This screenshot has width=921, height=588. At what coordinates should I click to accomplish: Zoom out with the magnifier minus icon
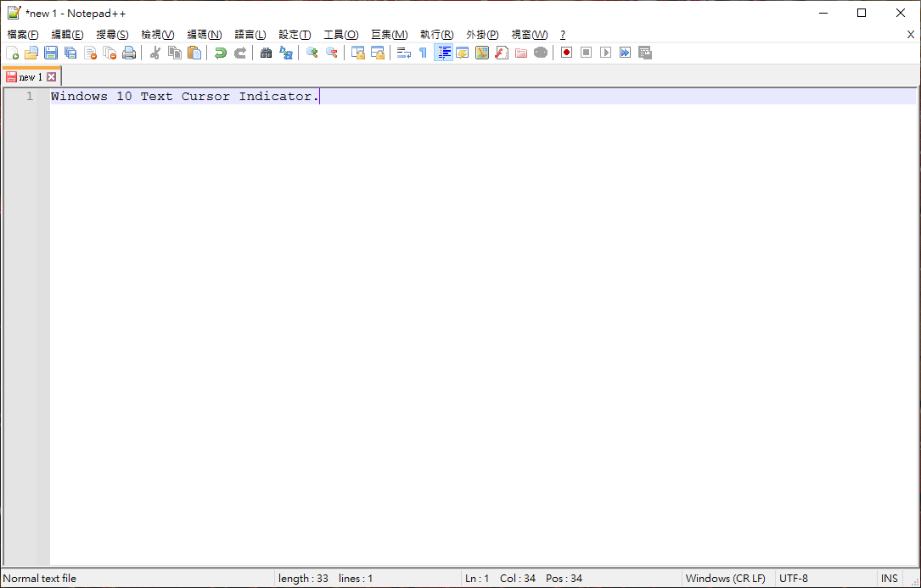click(331, 53)
